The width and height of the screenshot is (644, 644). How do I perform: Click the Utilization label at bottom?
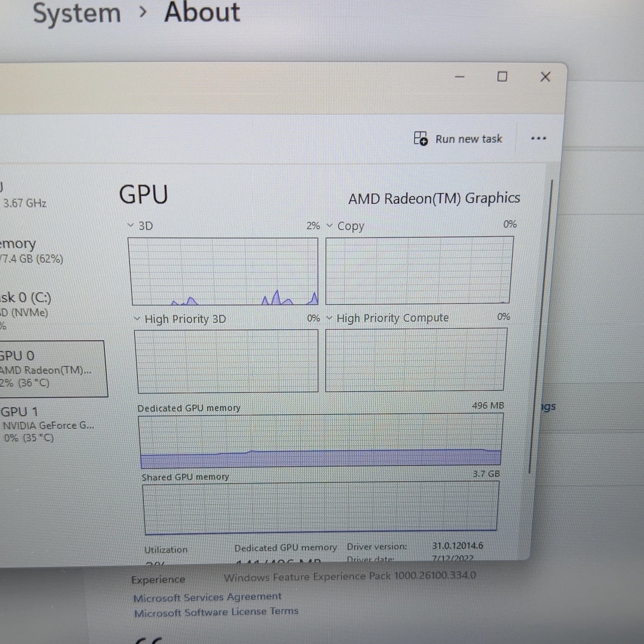(166, 550)
